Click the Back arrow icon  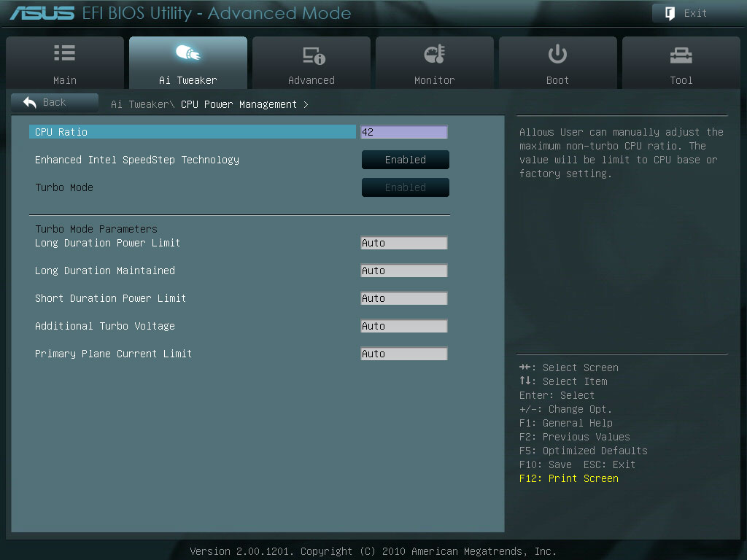click(30, 102)
